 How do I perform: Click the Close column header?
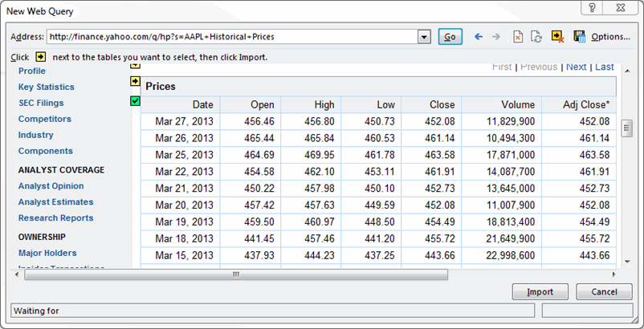pos(431,104)
